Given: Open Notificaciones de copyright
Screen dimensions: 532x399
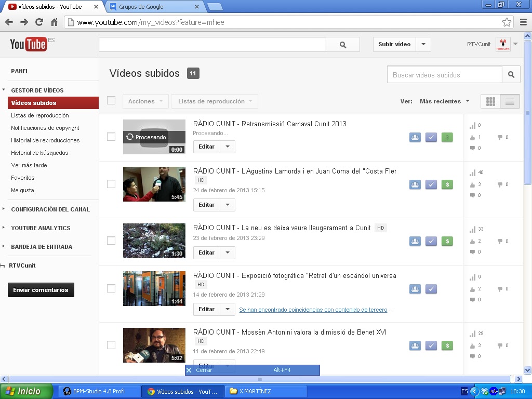Looking at the screenshot, I should coord(45,128).
